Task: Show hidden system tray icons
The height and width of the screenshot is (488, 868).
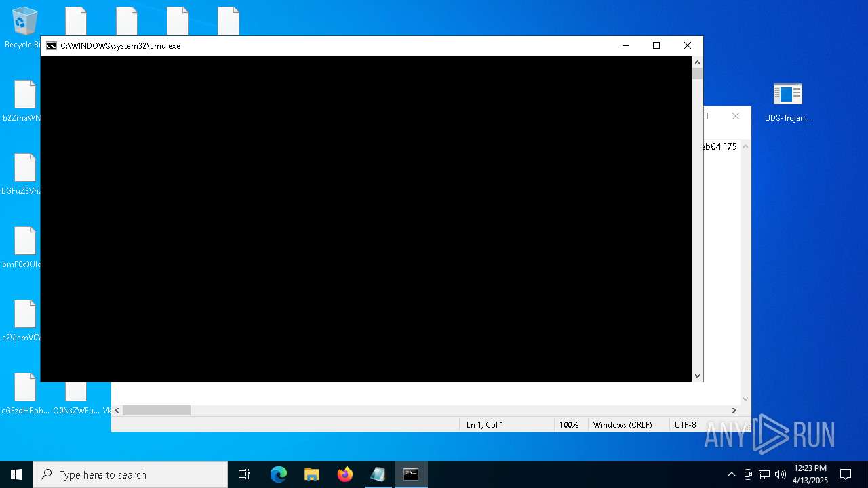Action: pos(731,474)
